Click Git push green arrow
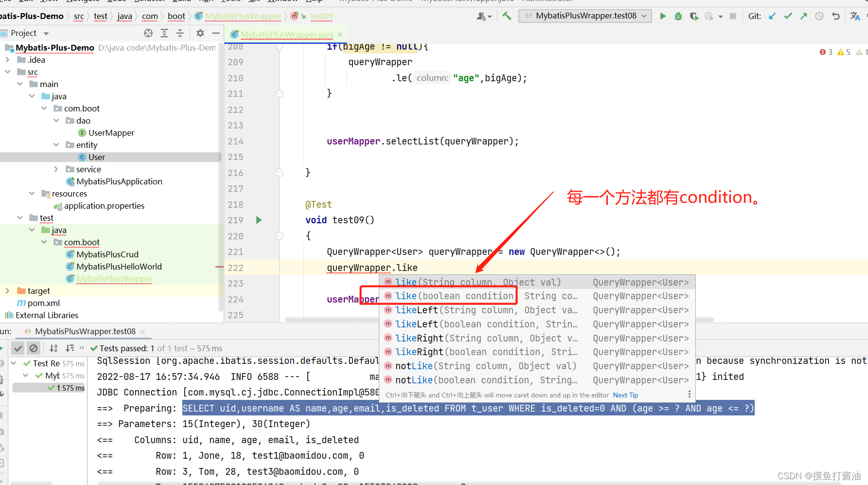The image size is (868, 485). (804, 16)
